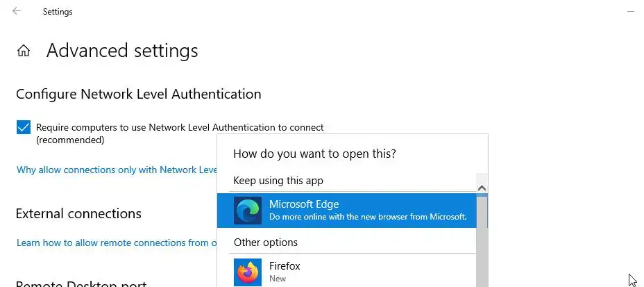Click the Settings window title text
Viewport: 644px width, 287px height.
58,12
